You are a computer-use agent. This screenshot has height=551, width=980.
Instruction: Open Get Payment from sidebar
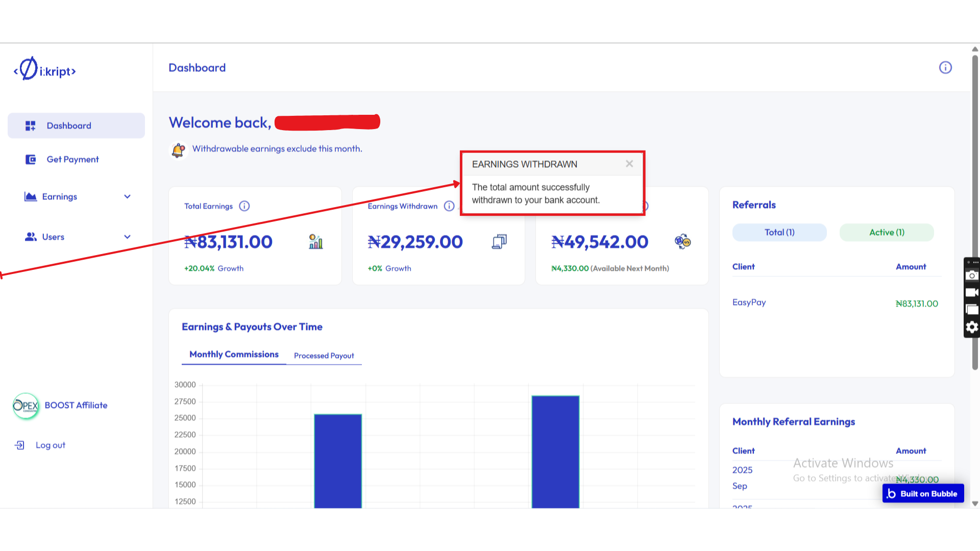coord(72,160)
